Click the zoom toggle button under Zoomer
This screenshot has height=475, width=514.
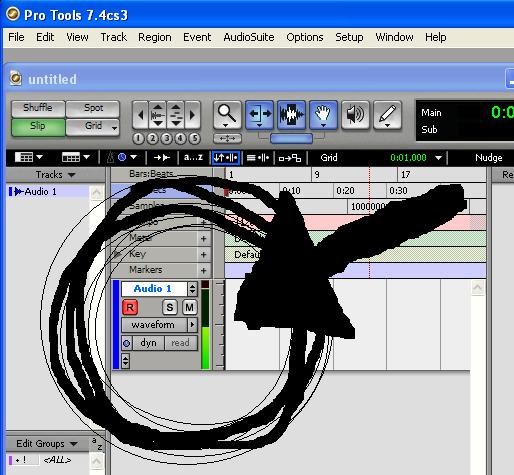click(227, 138)
